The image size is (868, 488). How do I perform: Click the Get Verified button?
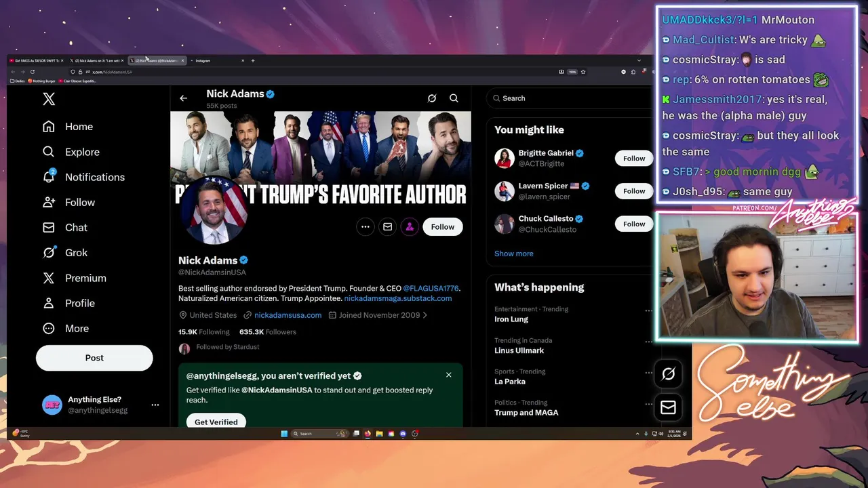point(216,422)
